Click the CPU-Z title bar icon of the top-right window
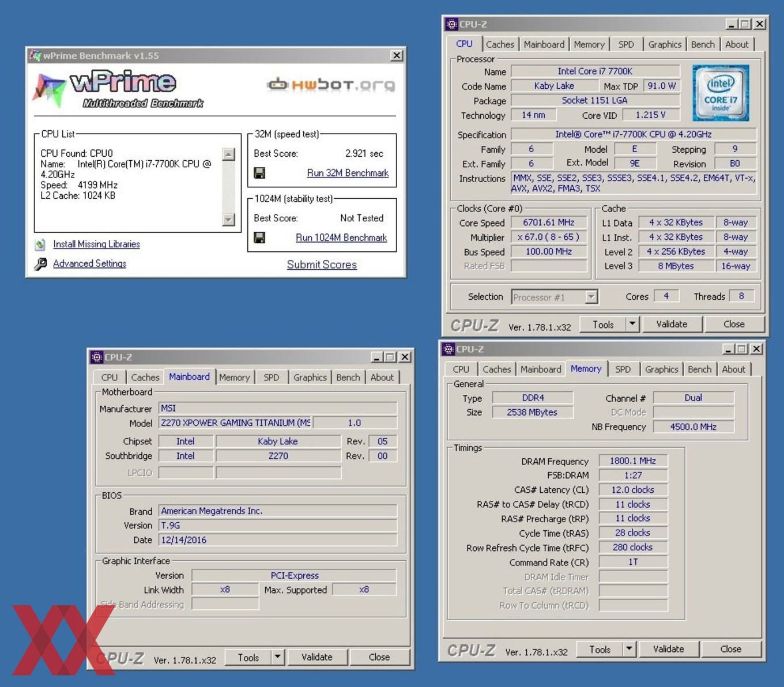Viewport: 784px width, 687px height. [x=452, y=24]
